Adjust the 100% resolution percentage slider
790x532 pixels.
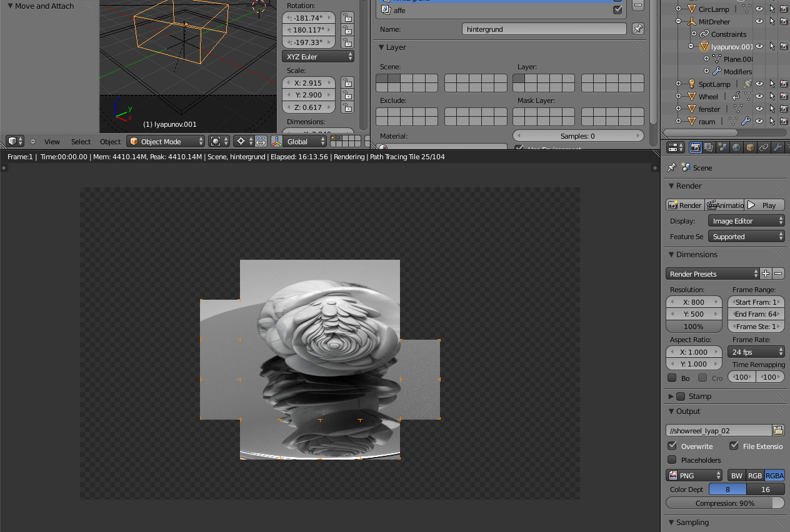click(x=694, y=326)
